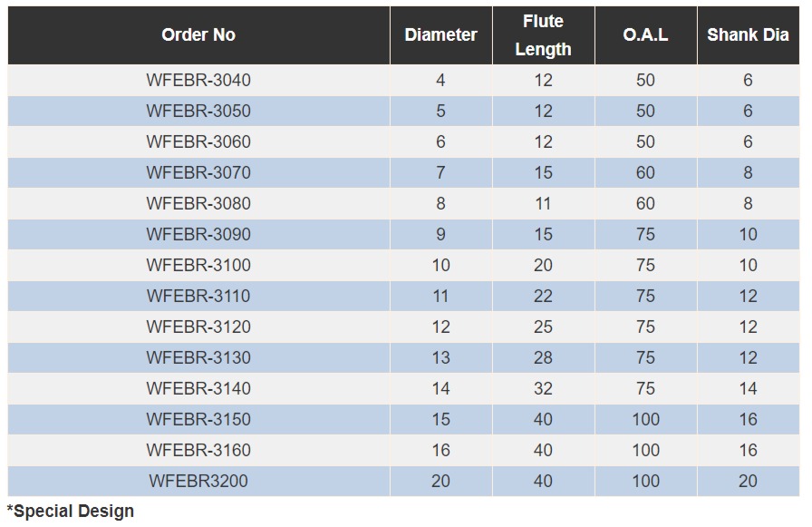The width and height of the screenshot is (812, 527).
Task: Select order number WFEBR-3040
Action: (x=198, y=81)
